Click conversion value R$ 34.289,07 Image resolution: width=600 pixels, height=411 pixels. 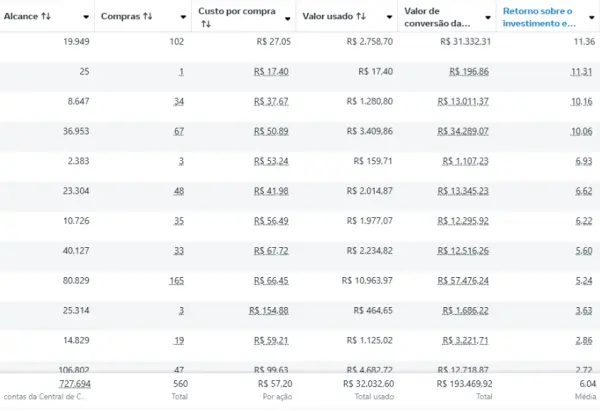(x=463, y=131)
